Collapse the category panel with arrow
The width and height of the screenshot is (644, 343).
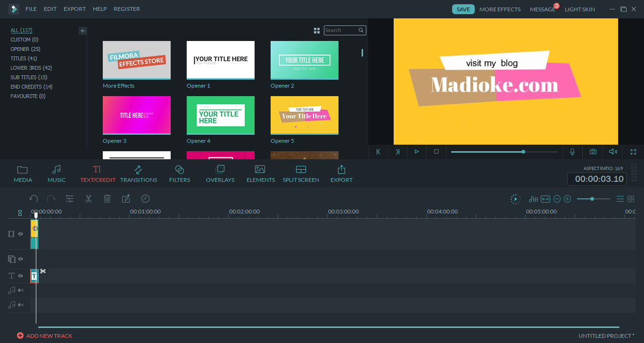(x=83, y=31)
